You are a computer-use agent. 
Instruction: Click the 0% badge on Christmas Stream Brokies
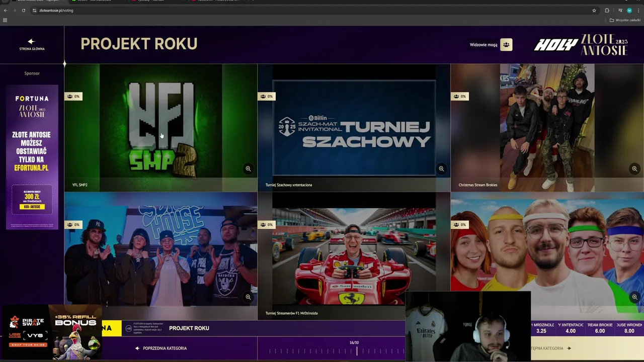[460, 96]
